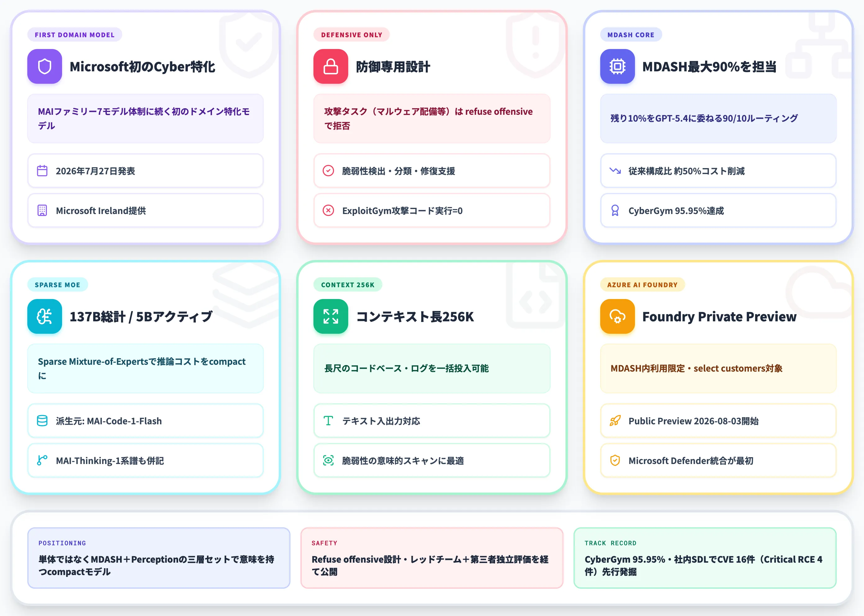Click the heading Foundry Private Preview
This screenshot has height=616, width=864.
click(719, 316)
